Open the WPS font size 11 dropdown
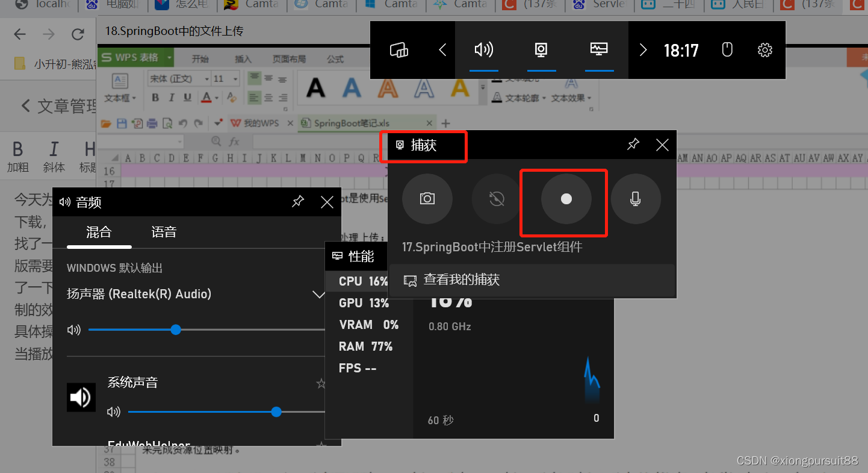The height and width of the screenshot is (473, 868). pos(235,79)
